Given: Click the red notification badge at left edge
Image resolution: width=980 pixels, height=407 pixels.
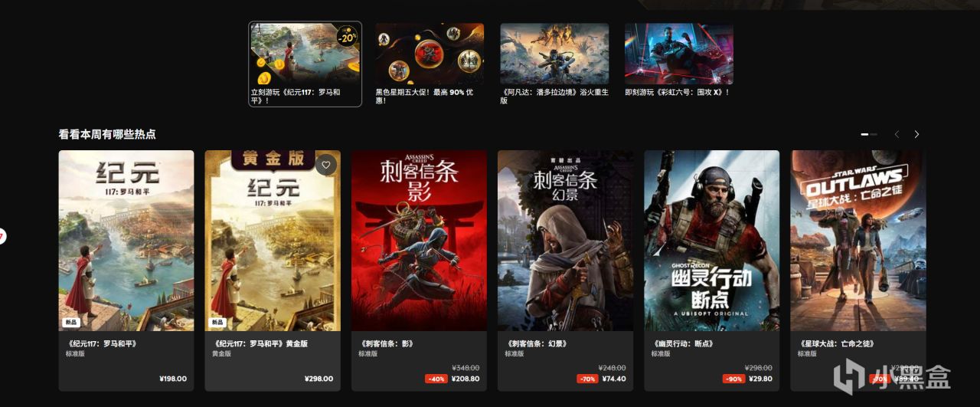Looking at the screenshot, I should [2, 237].
